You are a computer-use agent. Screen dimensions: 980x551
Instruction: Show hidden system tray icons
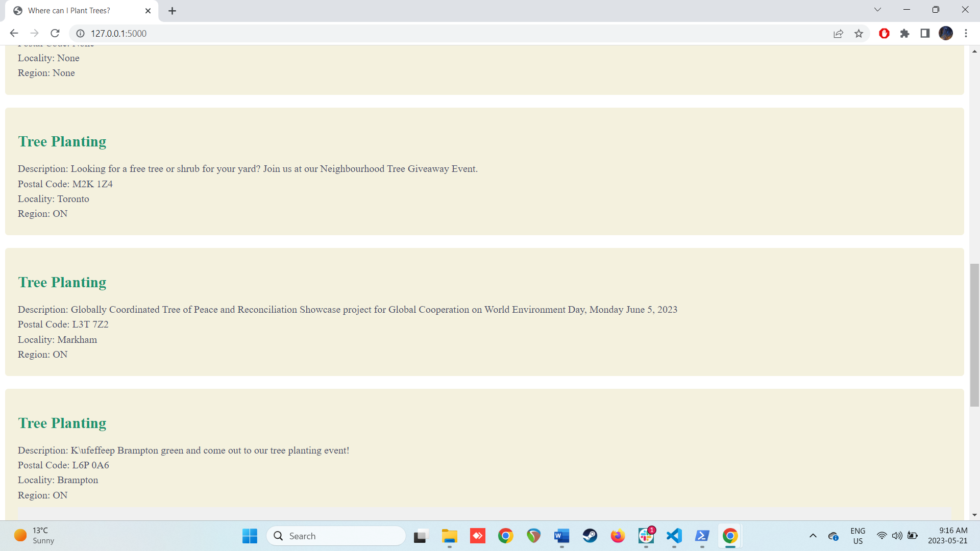[x=813, y=536]
